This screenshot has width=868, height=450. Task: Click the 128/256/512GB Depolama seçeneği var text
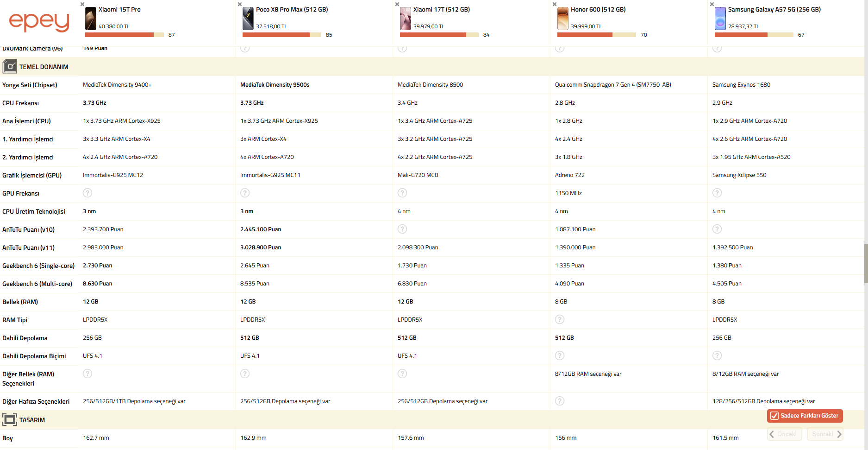[764, 401]
